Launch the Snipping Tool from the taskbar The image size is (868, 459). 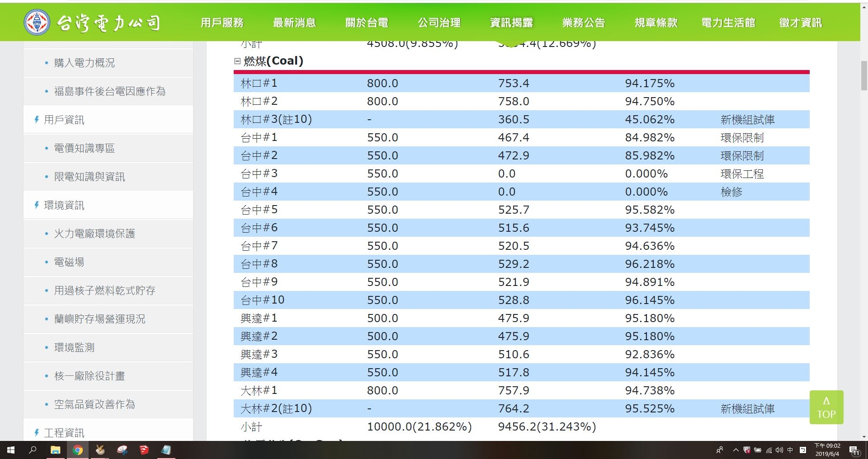coord(122,450)
